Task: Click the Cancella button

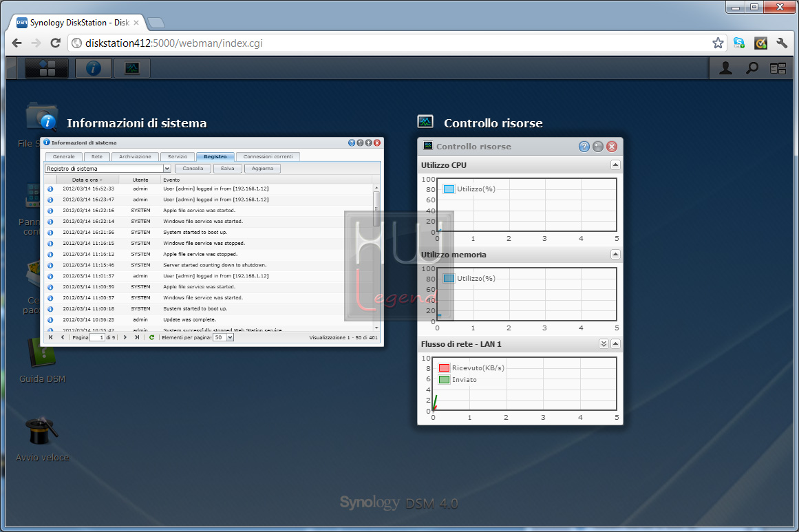Action: (193, 168)
